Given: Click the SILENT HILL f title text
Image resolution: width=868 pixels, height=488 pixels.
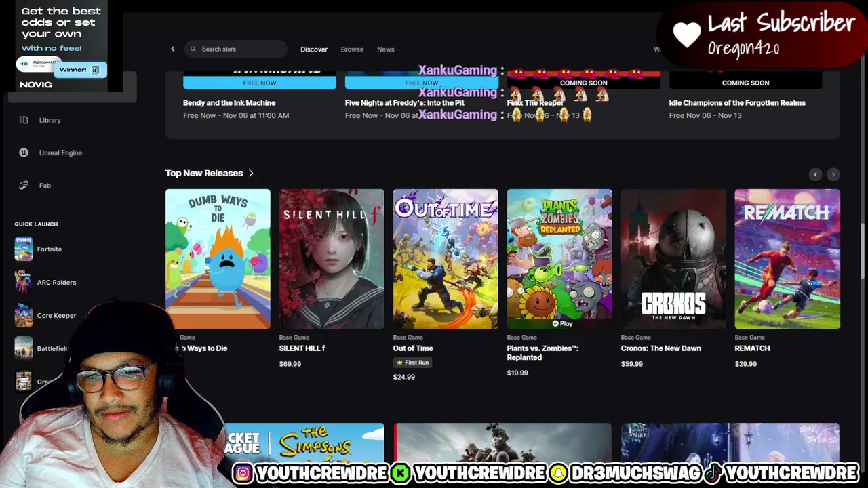Looking at the screenshot, I should [302, 348].
